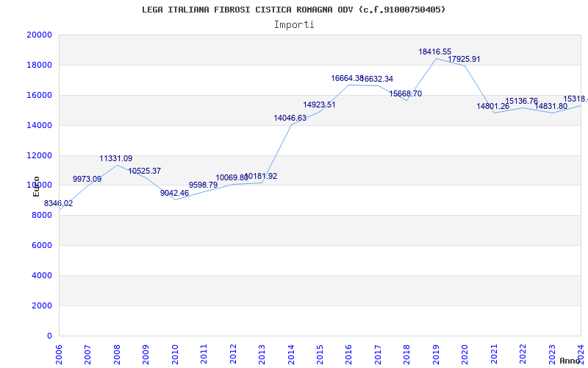Select data label 17925.91
The height and width of the screenshot is (368, 588).
464,59
